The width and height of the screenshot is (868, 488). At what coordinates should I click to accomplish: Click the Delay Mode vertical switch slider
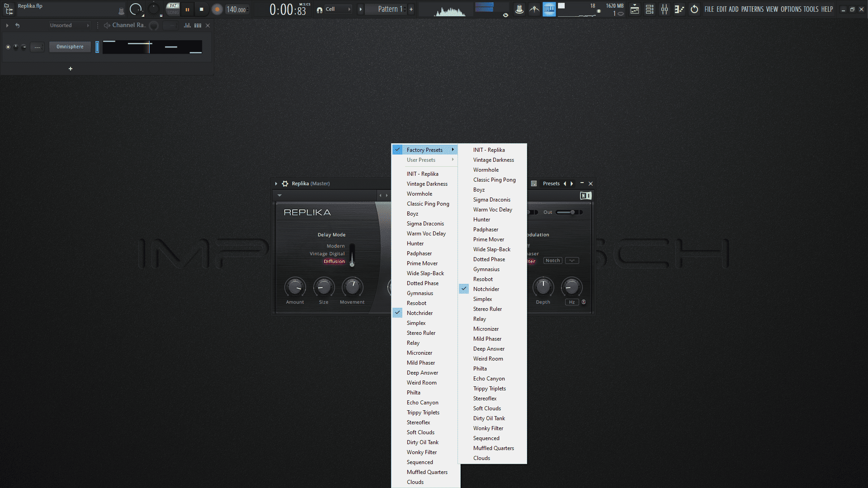tap(352, 255)
